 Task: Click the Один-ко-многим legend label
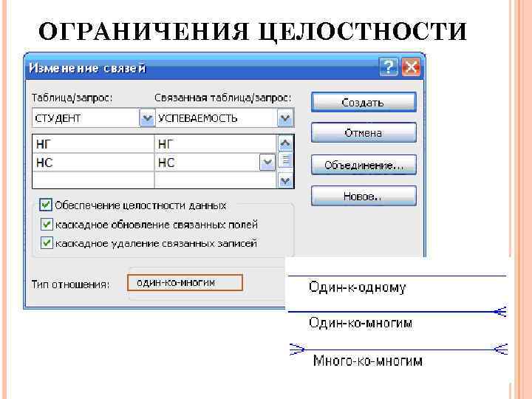361,322
